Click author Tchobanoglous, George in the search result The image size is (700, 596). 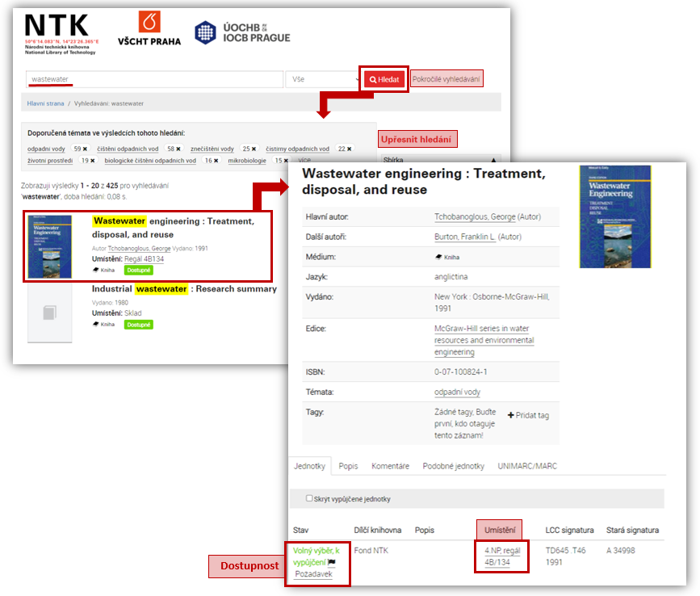140,248
